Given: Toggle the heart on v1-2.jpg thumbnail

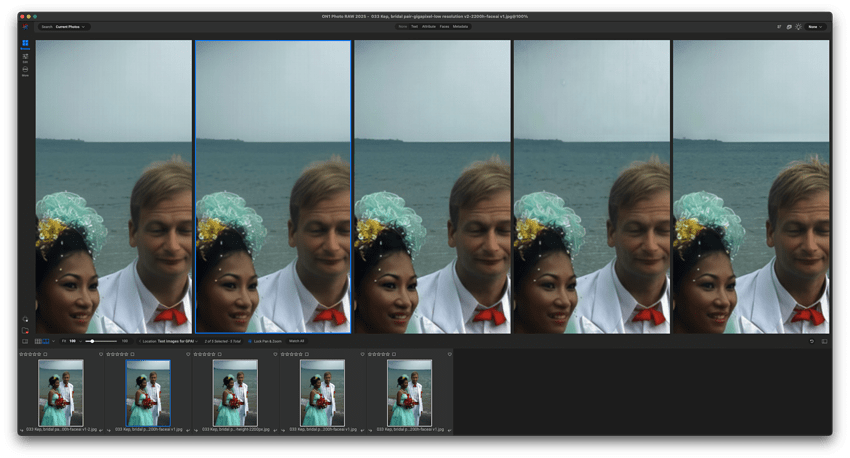Looking at the screenshot, I should point(101,354).
